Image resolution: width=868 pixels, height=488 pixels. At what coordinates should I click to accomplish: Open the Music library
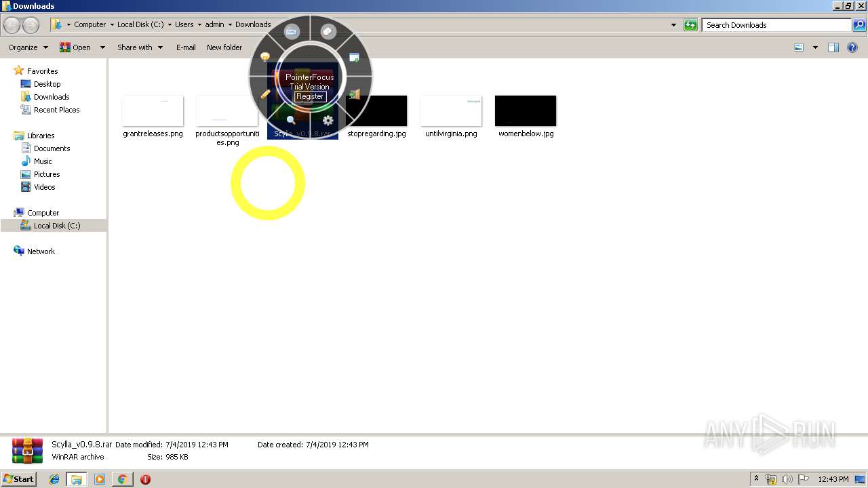[x=43, y=161]
